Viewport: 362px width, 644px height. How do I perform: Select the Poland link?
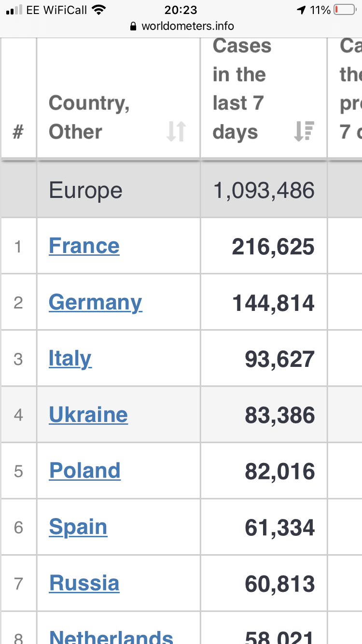(x=85, y=471)
